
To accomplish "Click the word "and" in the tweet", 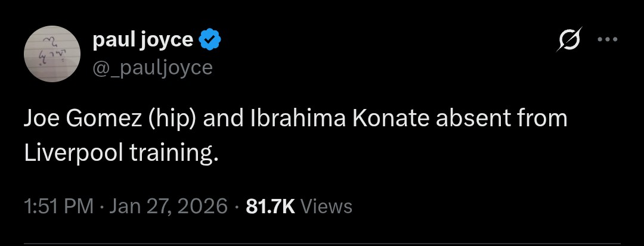I will [x=222, y=120].
